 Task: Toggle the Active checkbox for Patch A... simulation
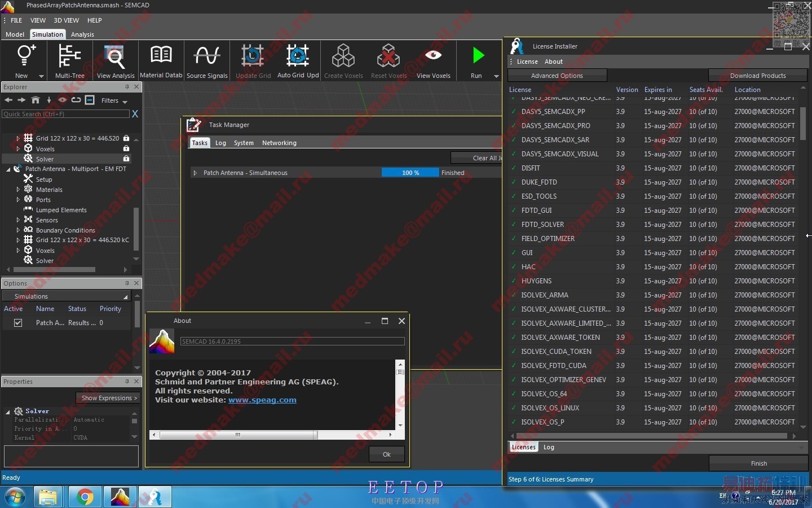[x=18, y=323]
